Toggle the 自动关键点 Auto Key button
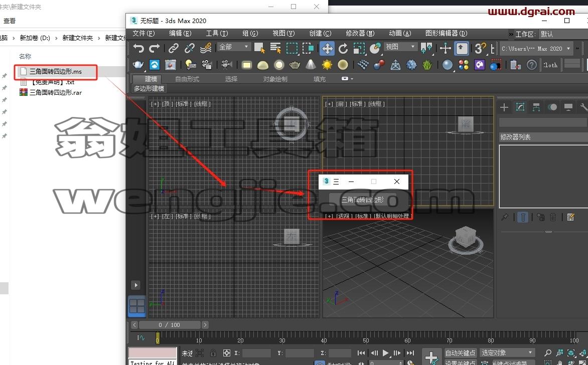 460,352
